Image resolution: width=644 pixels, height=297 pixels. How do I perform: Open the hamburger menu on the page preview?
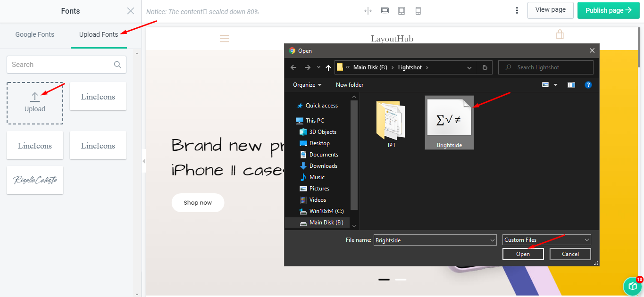[x=224, y=39]
